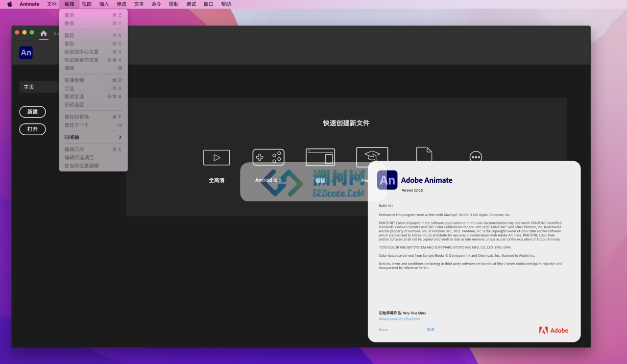This screenshot has width=627, height=364.
Task: Open the 帮助 menu
Action: click(x=226, y=4)
